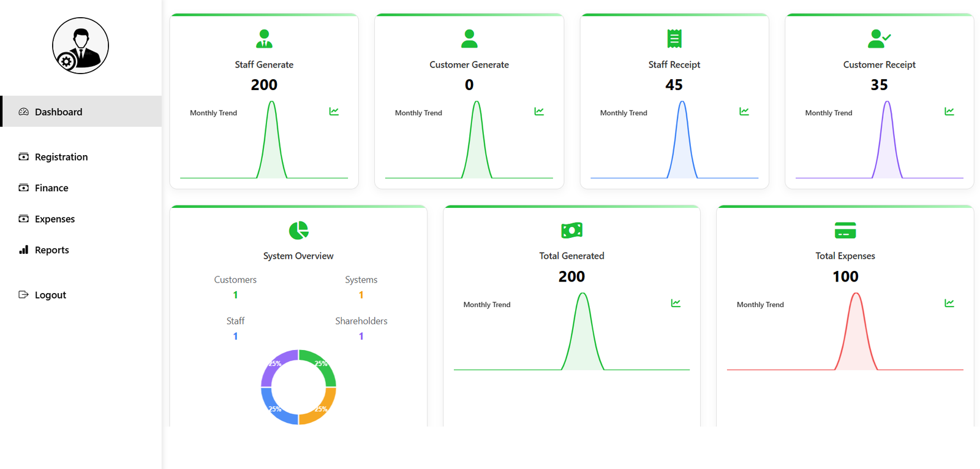Click the Logout link
This screenshot has height=469, width=980.
(50, 295)
